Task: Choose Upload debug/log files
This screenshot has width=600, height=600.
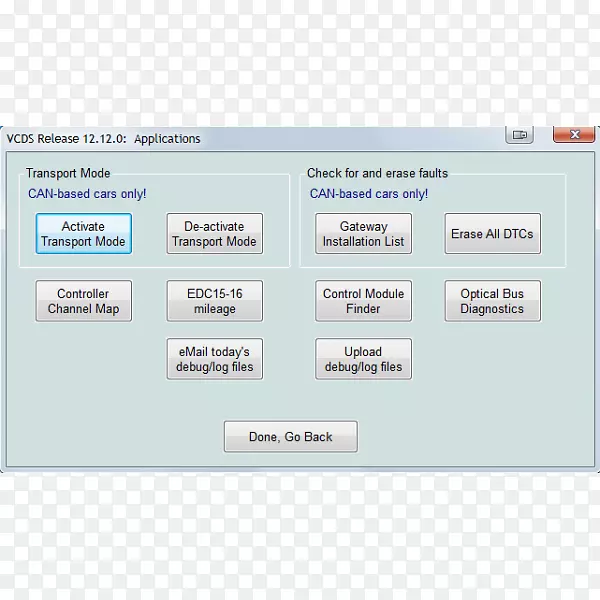Action: (x=363, y=359)
